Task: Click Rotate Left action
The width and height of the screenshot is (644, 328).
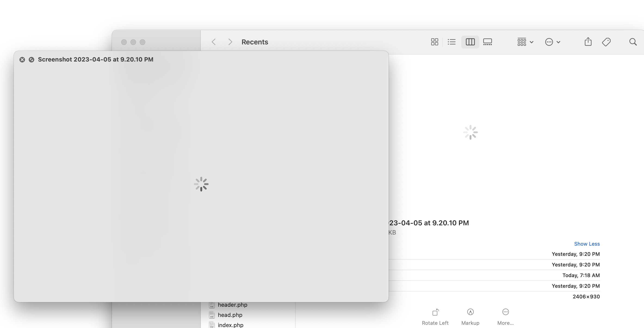Action: point(435,316)
